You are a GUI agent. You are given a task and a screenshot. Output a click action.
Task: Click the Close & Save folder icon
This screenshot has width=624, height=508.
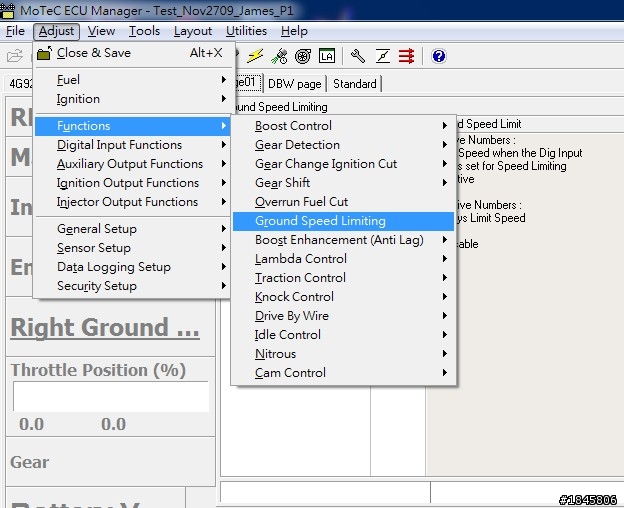[x=44, y=53]
